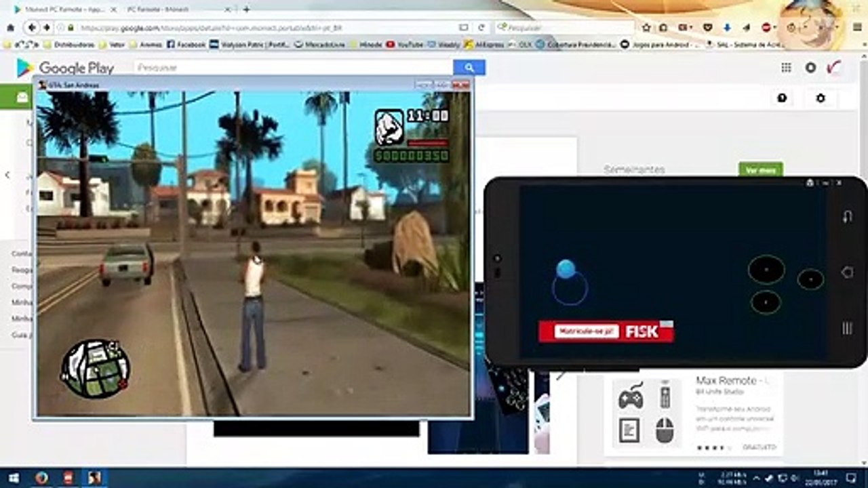
Task: Open the GTA San Andreas taskbar icon
Action: [x=94, y=478]
